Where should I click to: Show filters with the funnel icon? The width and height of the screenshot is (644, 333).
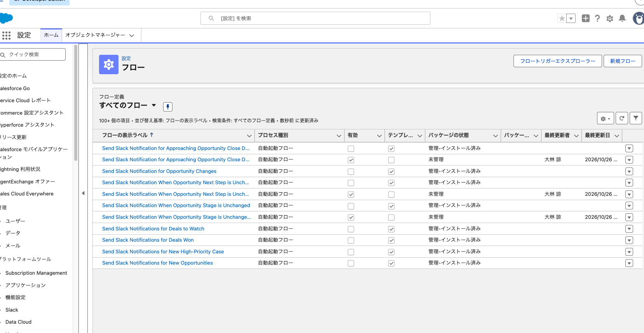(636, 118)
